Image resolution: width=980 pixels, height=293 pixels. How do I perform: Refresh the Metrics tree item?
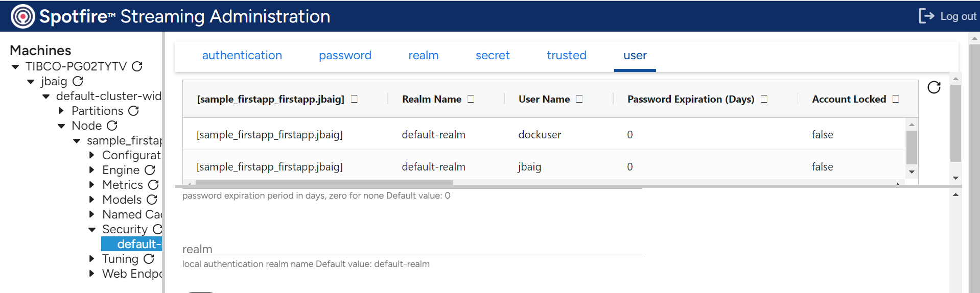pos(153,185)
